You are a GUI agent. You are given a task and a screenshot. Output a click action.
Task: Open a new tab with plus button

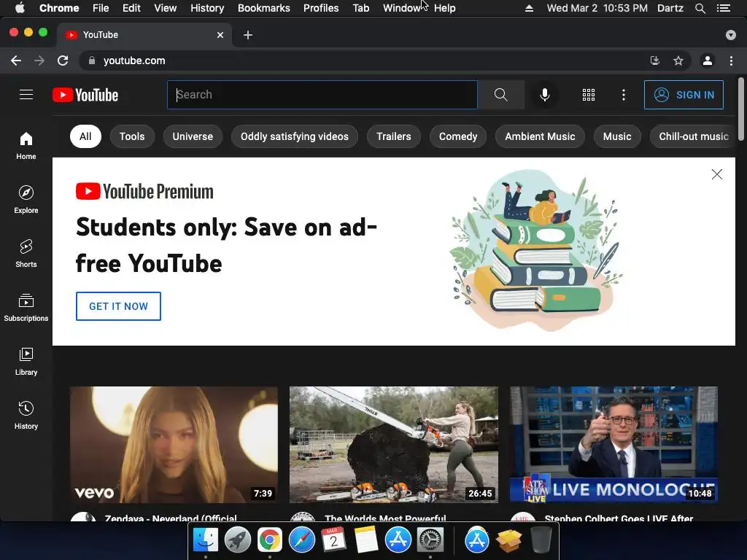coord(248,35)
